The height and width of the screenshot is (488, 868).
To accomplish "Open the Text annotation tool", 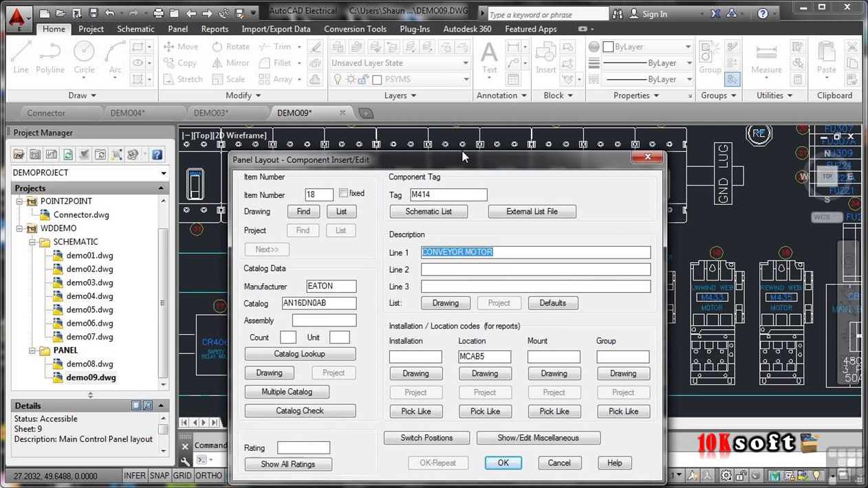I will click(x=489, y=58).
